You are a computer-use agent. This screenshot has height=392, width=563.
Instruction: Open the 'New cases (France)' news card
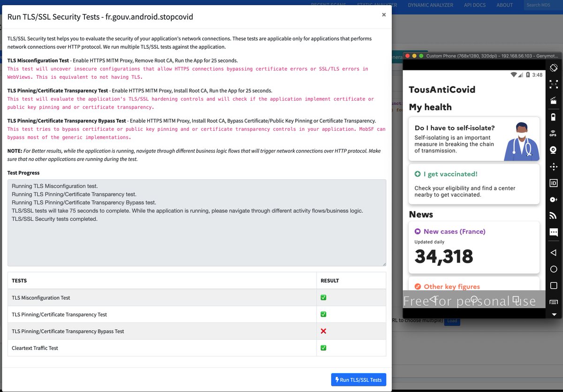(474, 248)
